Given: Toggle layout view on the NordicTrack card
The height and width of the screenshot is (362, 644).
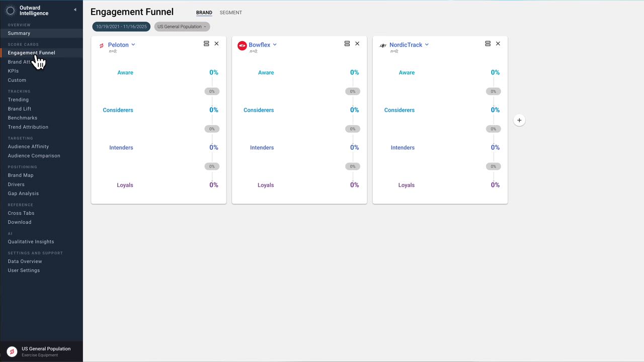Looking at the screenshot, I should (488, 44).
